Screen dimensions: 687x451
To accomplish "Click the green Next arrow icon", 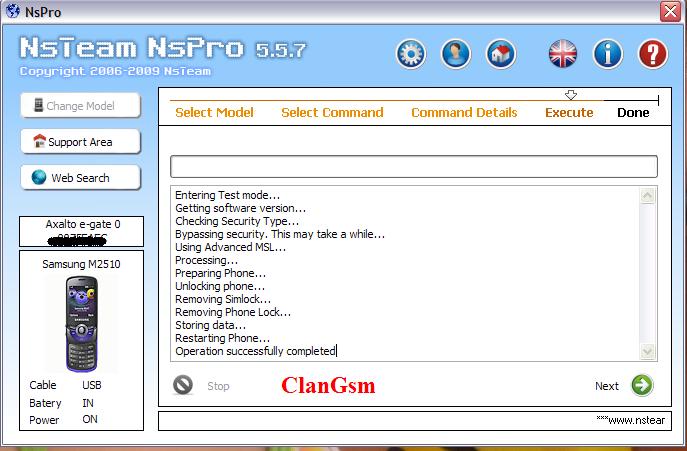I will [642, 385].
